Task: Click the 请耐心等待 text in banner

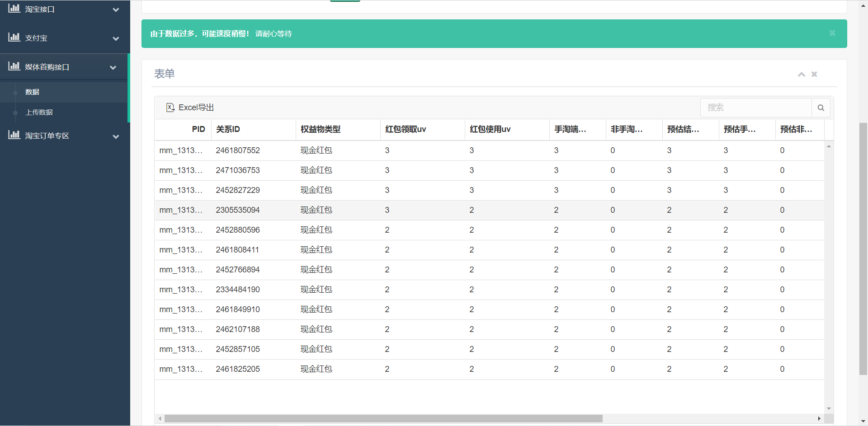Action: coord(274,34)
